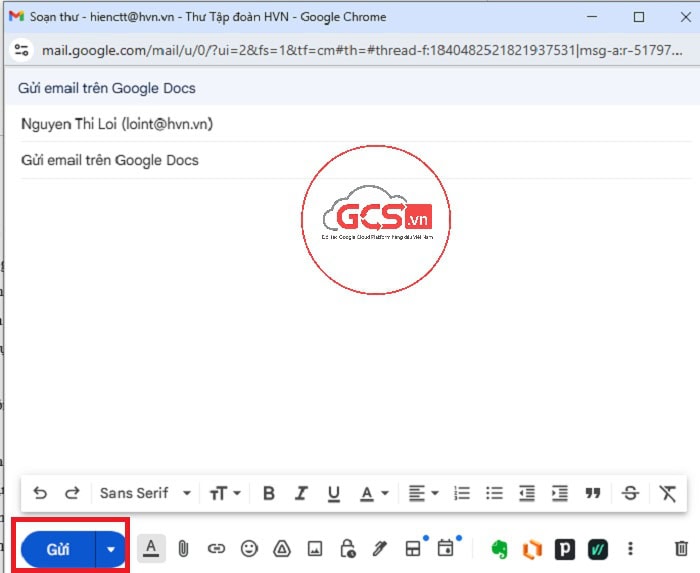Open the Sans Serif font dropdown
Viewport: 700px width, 573px height.
145,493
